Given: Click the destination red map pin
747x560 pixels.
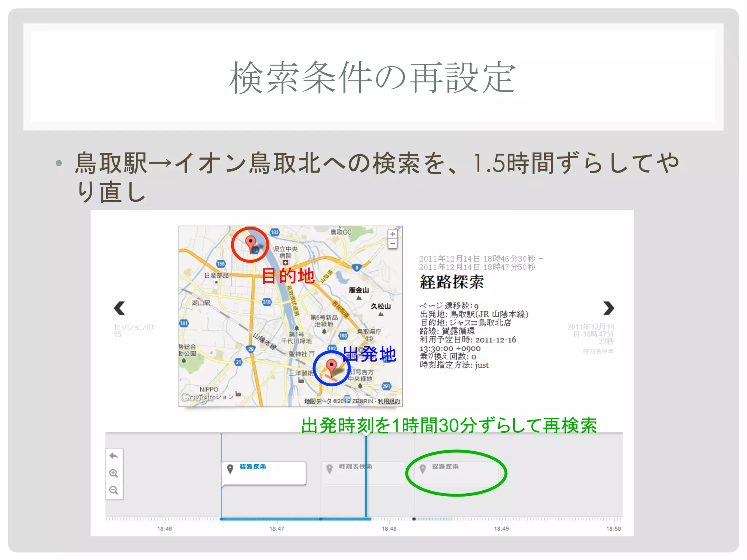Looking at the screenshot, I should click(251, 242).
